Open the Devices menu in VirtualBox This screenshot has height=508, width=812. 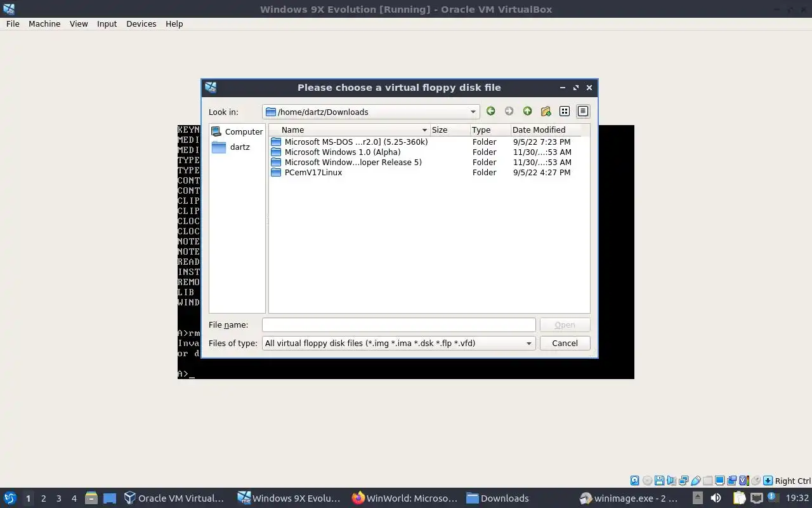[x=141, y=23]
